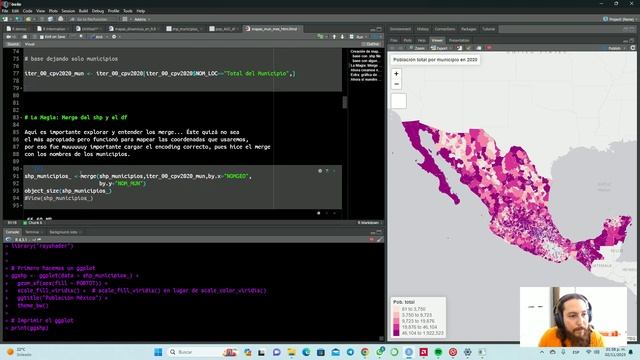This screenshot has width=640, height=360.
Task: Switch editor to Source mode
Action: click(x=13, y=44)
